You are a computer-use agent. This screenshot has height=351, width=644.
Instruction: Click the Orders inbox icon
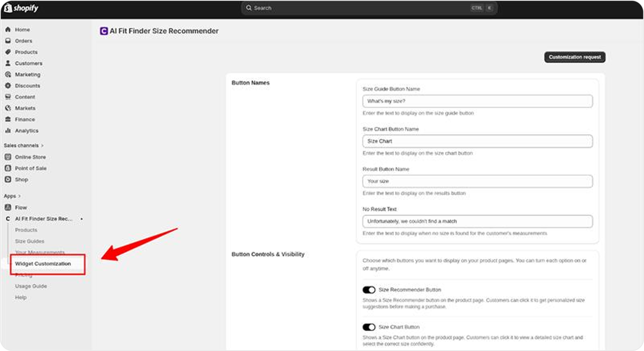(8, 40)
